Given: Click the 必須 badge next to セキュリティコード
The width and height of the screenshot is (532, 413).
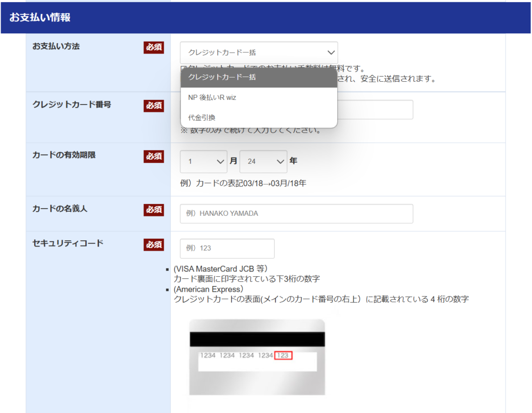Looking at the screenshot, I should 154,244.
